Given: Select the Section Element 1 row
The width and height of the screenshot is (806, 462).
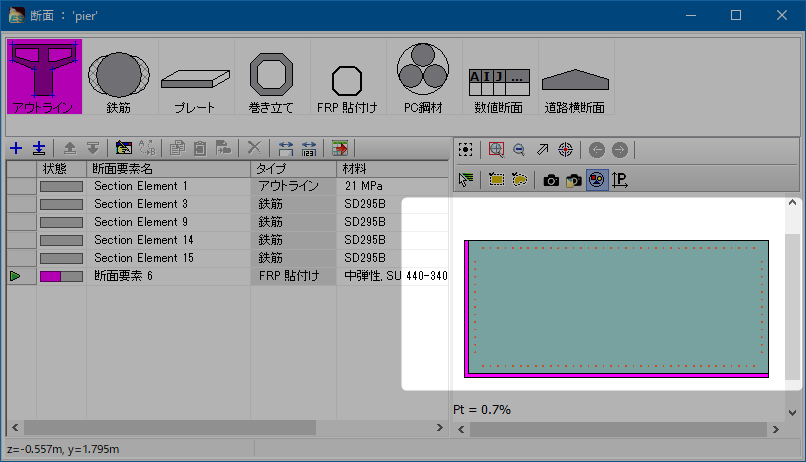Looking at the screenshot, I should (227, 186).
